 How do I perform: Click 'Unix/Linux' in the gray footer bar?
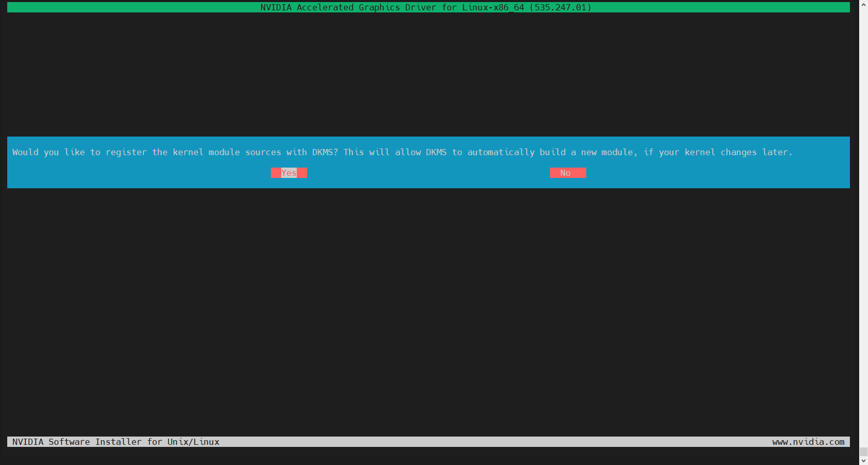(x=193, y=442)
